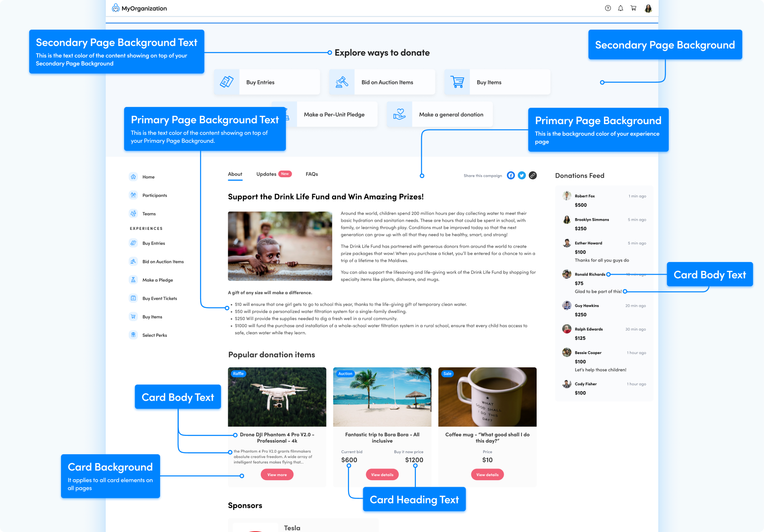This screenshot has width=764, height=532.
Task: Click the Auction badge on trip card
Action: [345, 374]
